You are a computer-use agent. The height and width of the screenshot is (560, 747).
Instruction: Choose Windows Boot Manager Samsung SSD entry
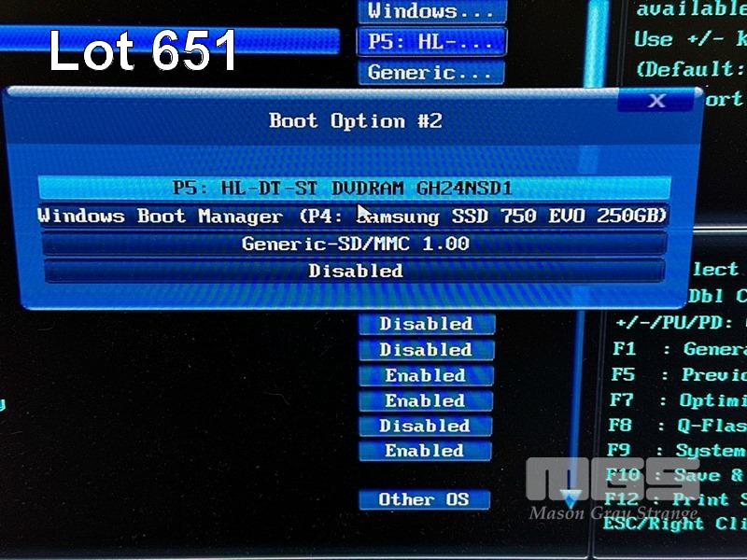354,217
